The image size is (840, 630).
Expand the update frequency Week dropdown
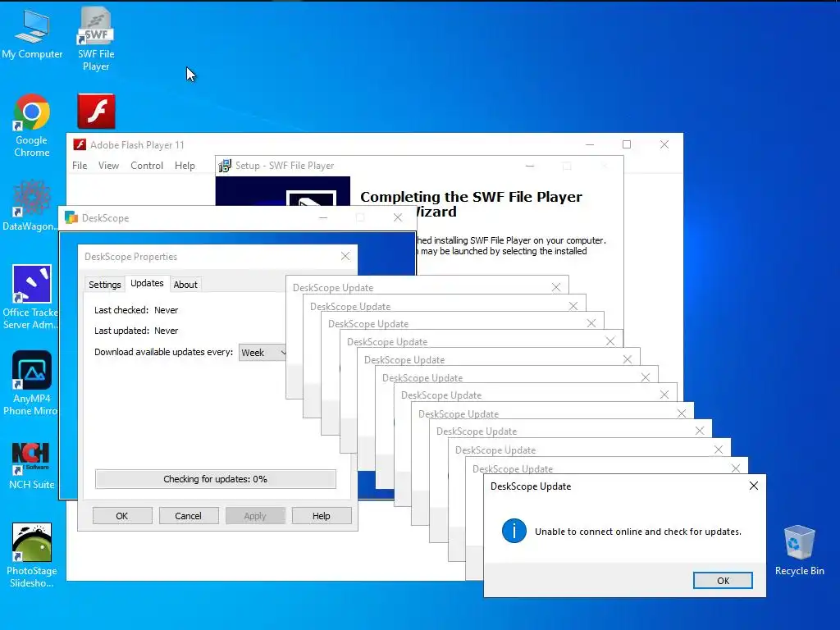263,353
